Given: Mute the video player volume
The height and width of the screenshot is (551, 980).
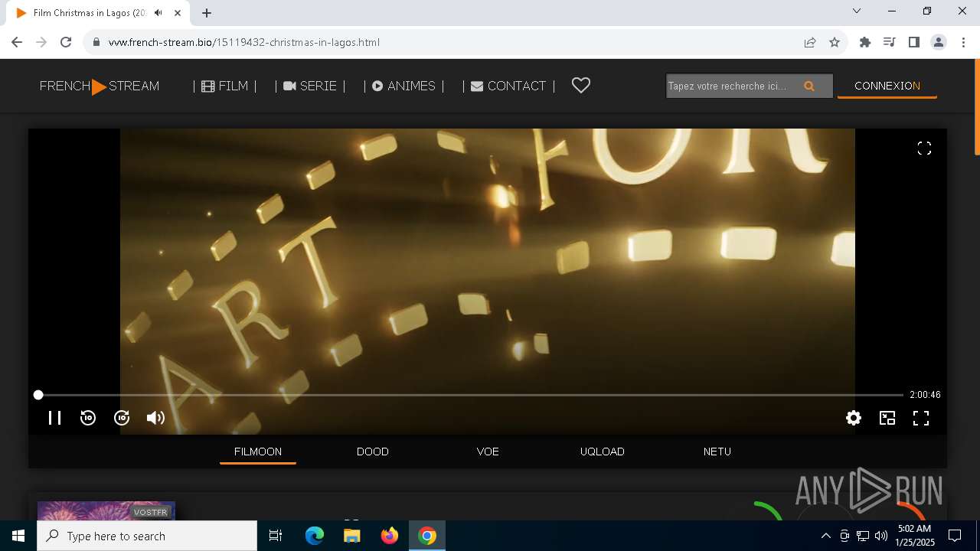Looking at the screenshot, I should [155, 418].
